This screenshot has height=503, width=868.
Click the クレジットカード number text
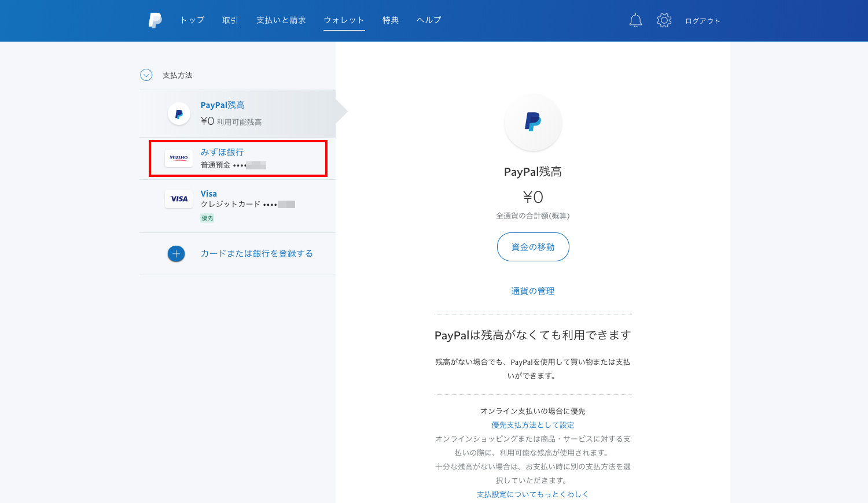tap(248, 204)
